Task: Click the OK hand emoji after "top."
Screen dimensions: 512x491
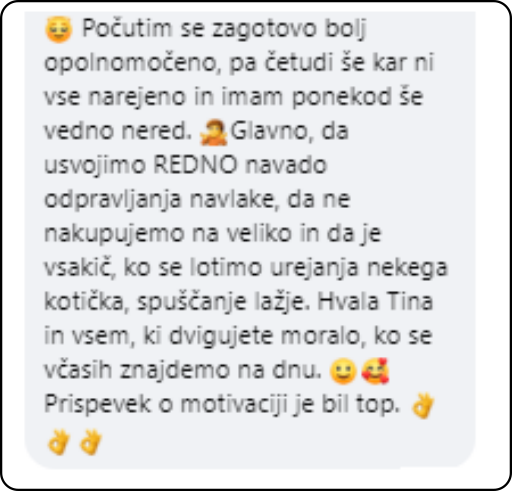Action: coord(423,406)
